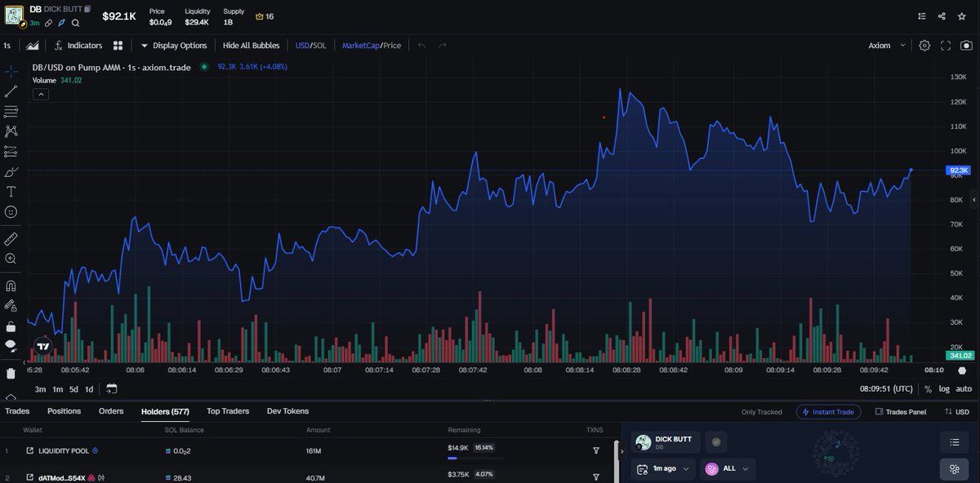Select the pattern drawing tool
Viewport: 980px width, 483px height.
coord(11,131)
